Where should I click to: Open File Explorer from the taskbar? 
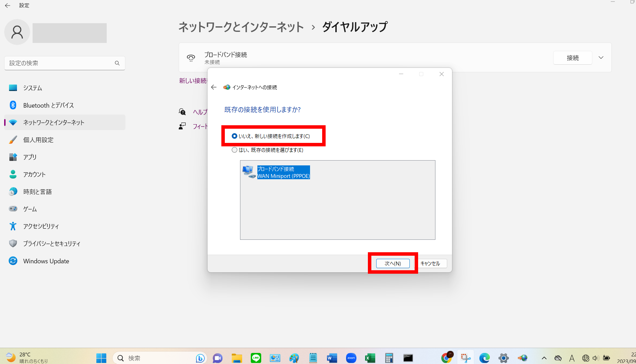point(237,358)
